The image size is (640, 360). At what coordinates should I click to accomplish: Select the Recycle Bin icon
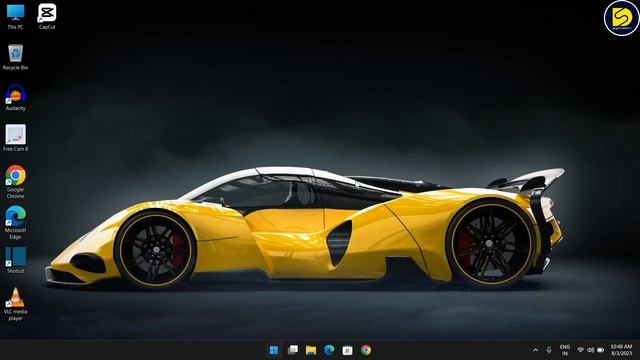point(16,57)
